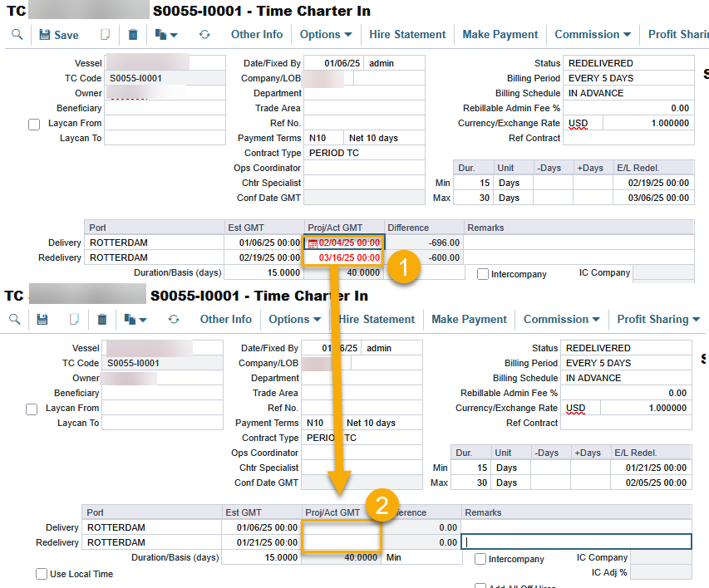Click the floppy disk save icon in the lower toolbar
The height and width of the screenshot is (588, 709).
point(42,320)
